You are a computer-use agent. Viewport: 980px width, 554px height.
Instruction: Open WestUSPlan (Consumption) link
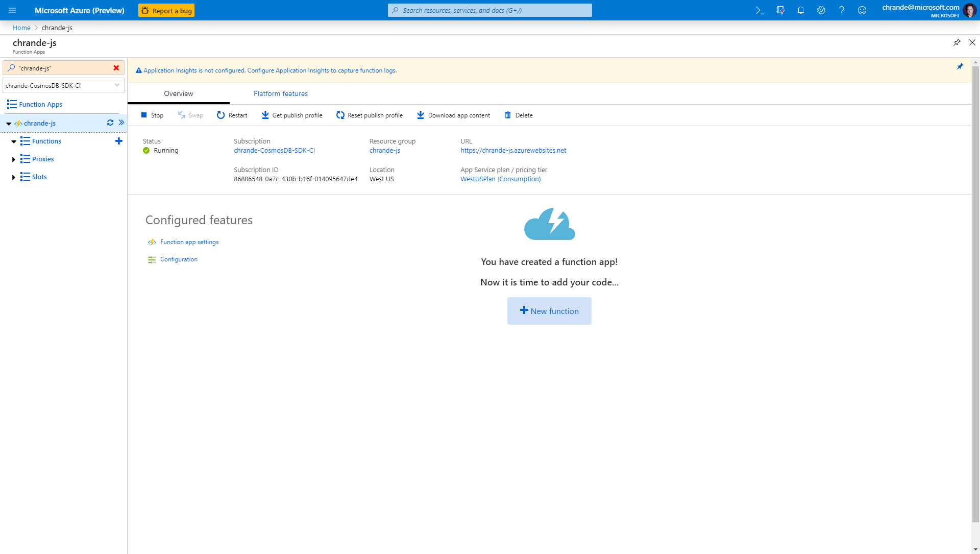pyautogui.click(x=500, y=179)
